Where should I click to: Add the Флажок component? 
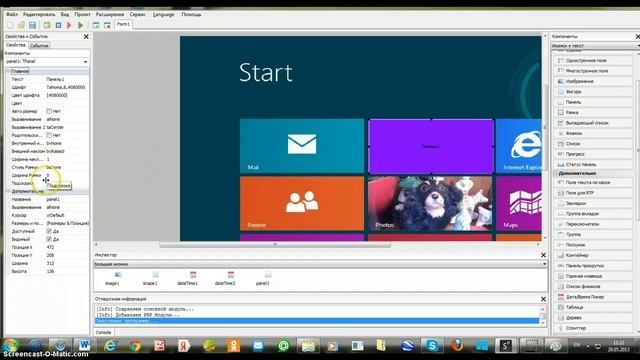point(593,133)
